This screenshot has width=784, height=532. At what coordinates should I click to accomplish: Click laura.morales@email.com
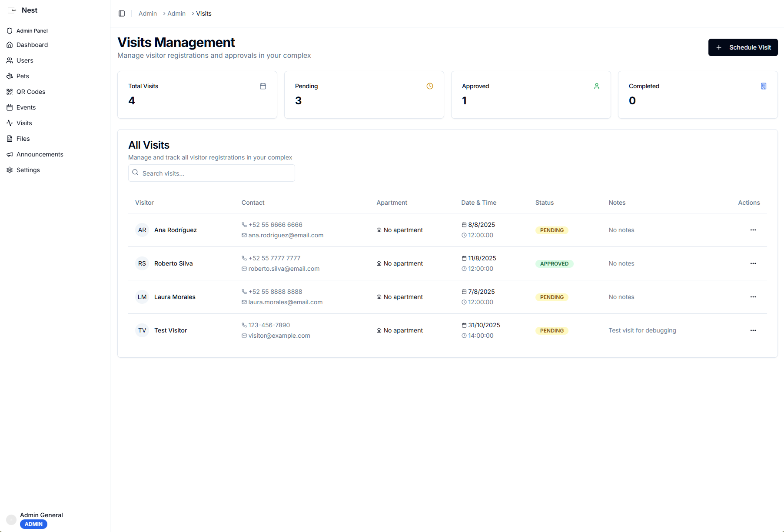tap(286, 302)
